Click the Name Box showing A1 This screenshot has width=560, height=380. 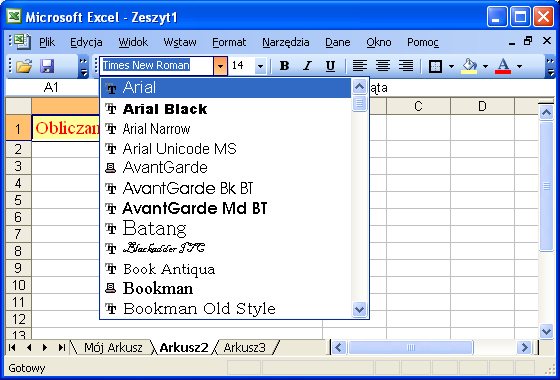click(52, 88)
